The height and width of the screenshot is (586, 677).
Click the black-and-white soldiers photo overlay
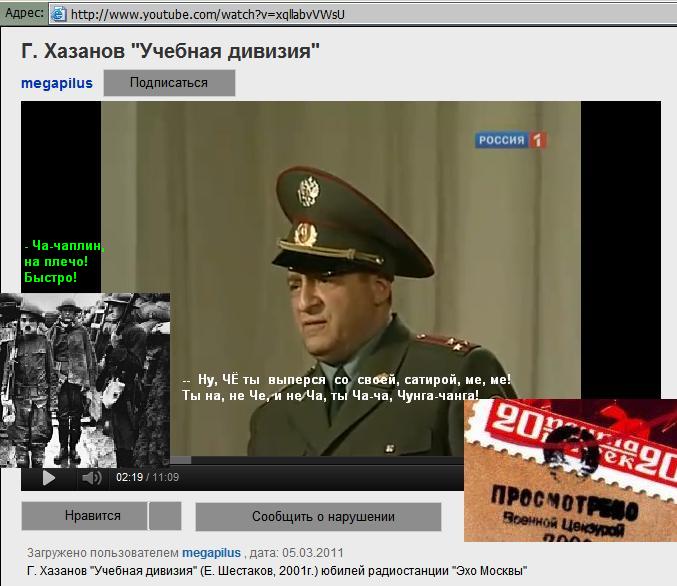point(85,380)
